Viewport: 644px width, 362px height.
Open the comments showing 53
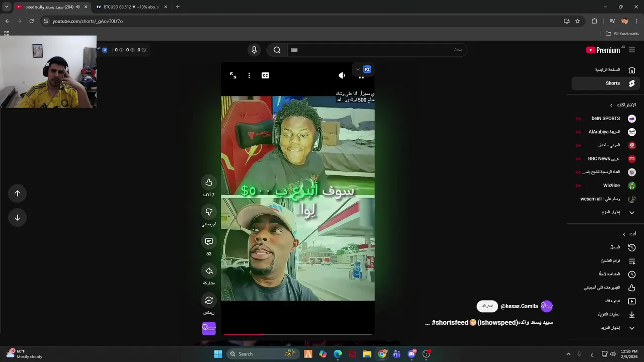pos(209,241)
